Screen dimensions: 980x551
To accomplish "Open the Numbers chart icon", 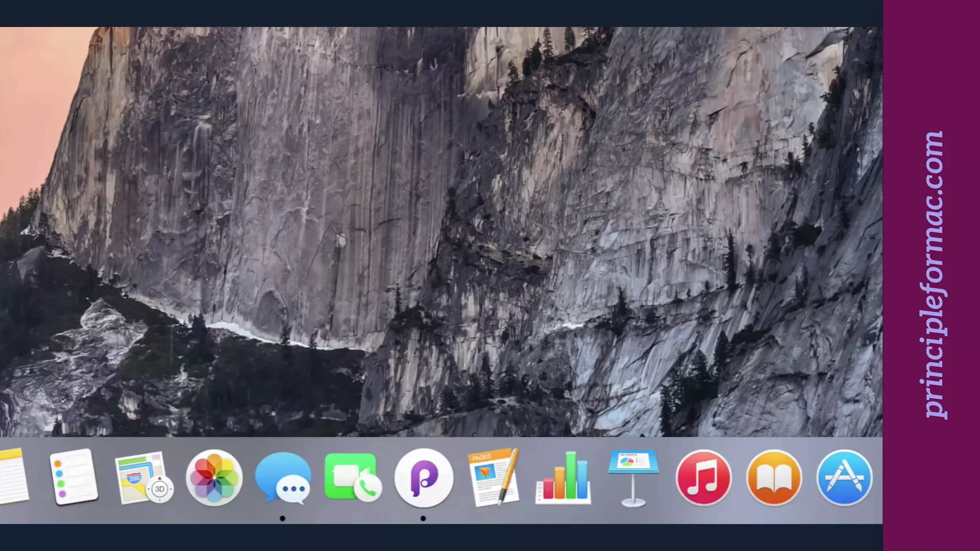I will (x=563, y=478).
